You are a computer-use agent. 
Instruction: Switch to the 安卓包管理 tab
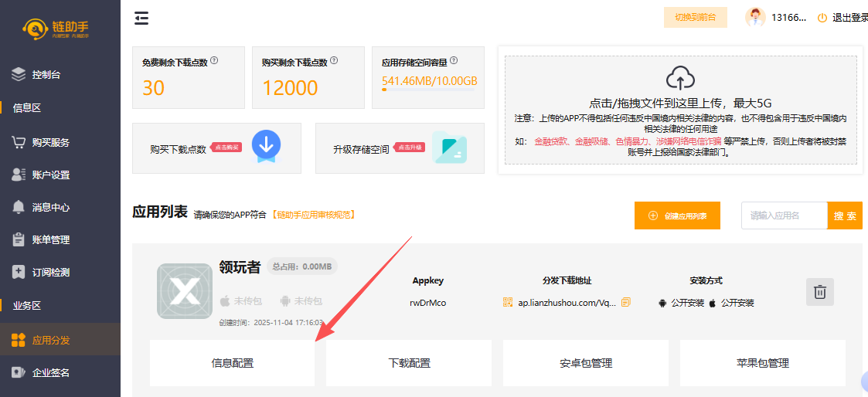pos(586,363)
